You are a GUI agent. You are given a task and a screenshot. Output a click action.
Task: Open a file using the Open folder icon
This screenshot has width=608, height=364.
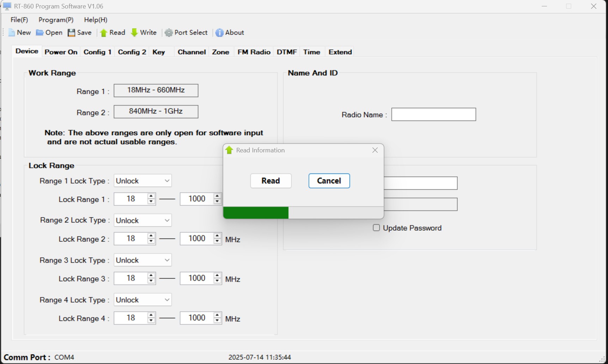pyautogui.click(x=40, y=33)
